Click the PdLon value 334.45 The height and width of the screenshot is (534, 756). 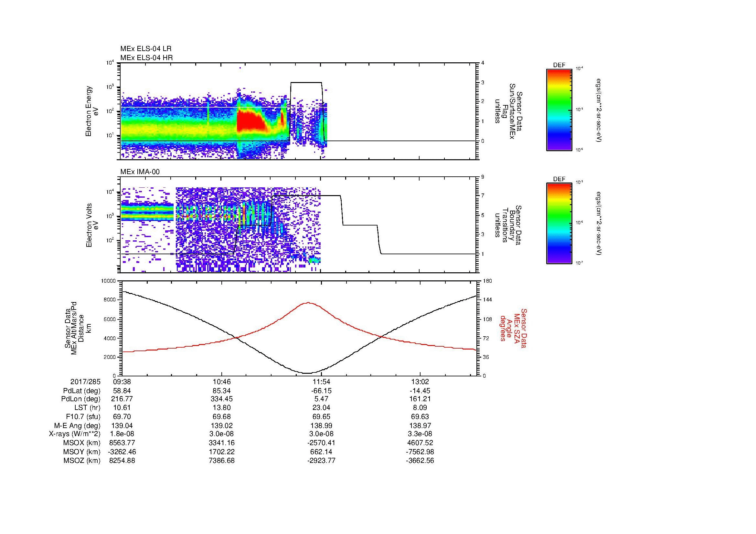pyautogui.click(x=222, y=399)
